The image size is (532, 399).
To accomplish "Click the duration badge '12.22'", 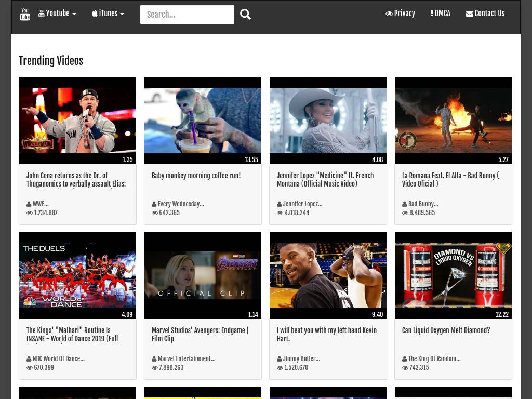I will pos(502,314).
